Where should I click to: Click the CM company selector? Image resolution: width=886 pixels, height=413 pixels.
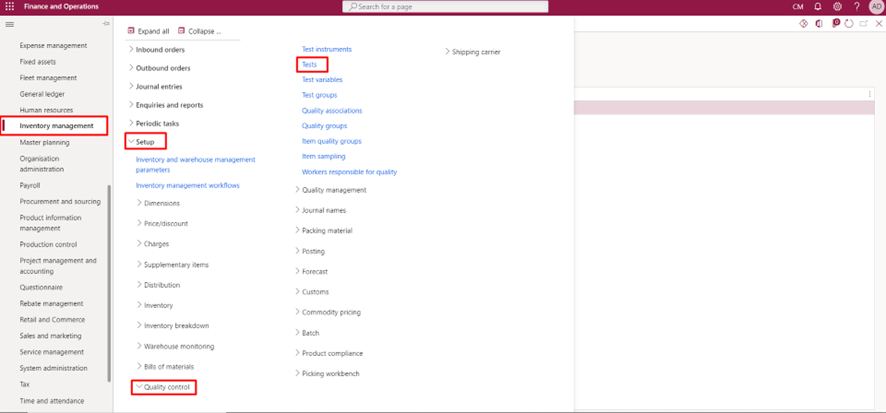coord(798,7)
